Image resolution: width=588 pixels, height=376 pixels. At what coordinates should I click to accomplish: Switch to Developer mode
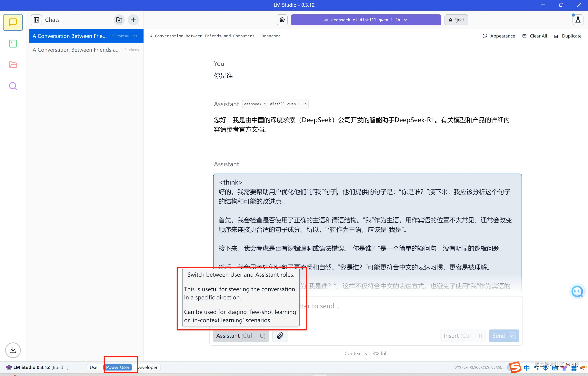tap(148, 367)
